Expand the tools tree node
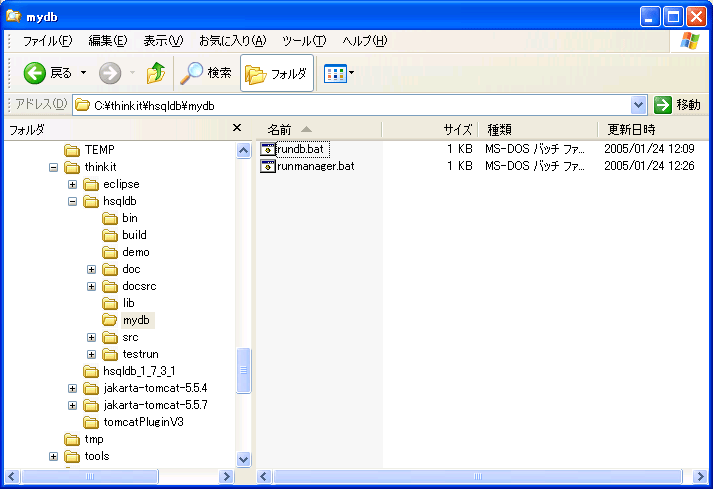713x489 pixels. click(54, 456)
